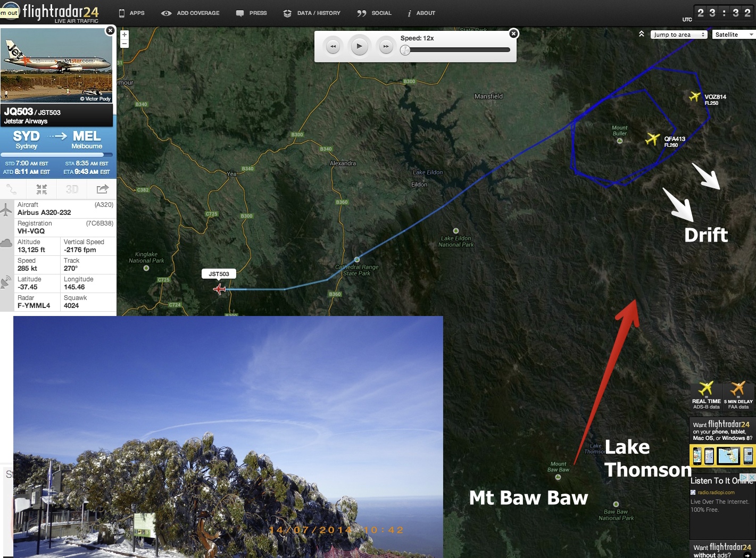The height and width of the screenshot is (558, 756).
Task: Open the flightradar24 mobile apps ad
Action: coord(722,443)
